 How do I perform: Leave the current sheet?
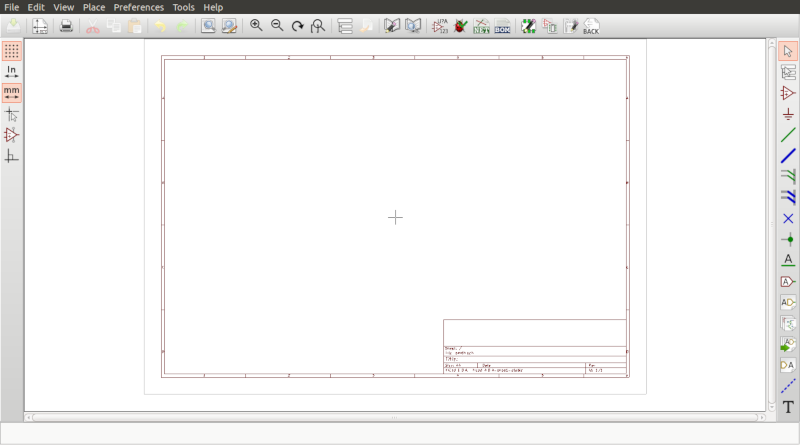(x=366, y=26)
